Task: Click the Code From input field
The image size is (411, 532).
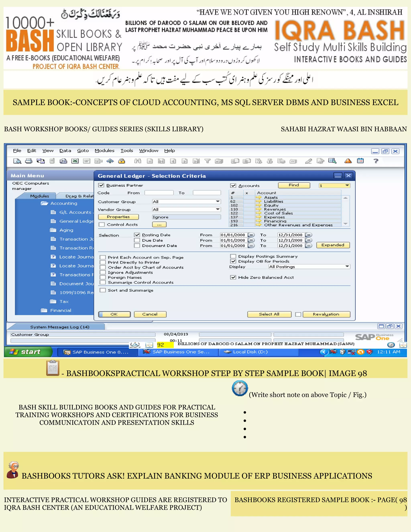Action: point(159,193)
